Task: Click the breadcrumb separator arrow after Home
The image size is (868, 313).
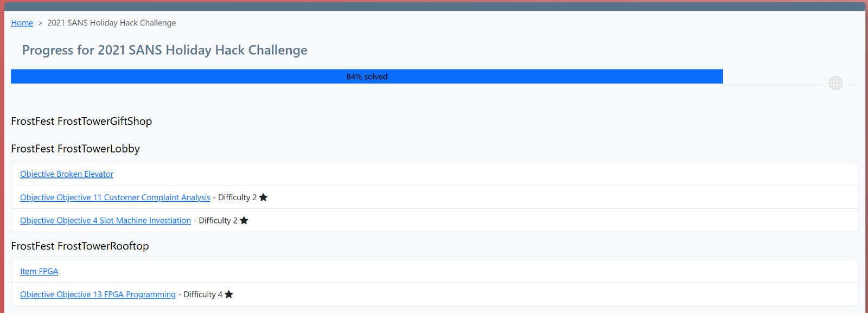Action: 40,23
